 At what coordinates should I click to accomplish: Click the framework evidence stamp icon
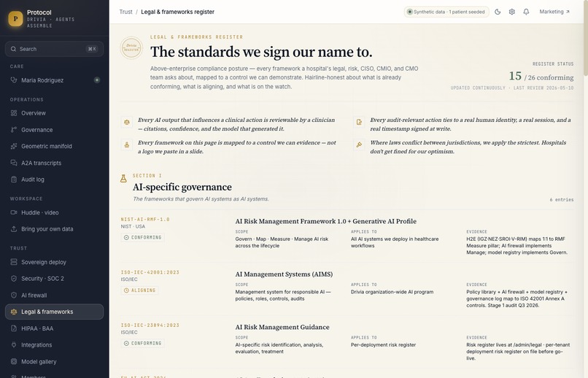click(x=127, y=144)
